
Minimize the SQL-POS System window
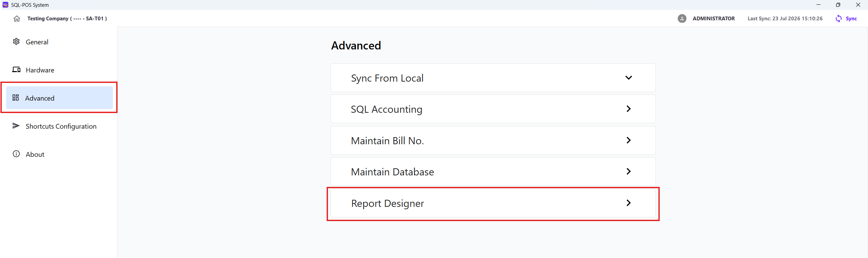[818, 5]
